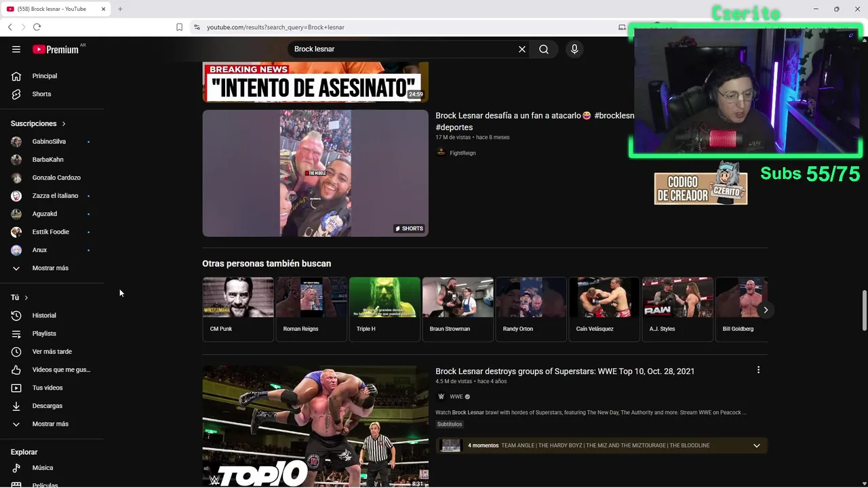Close the Brock lesnar YouTube tab
This screenshot has width=868, height=488.
[104, 9]
